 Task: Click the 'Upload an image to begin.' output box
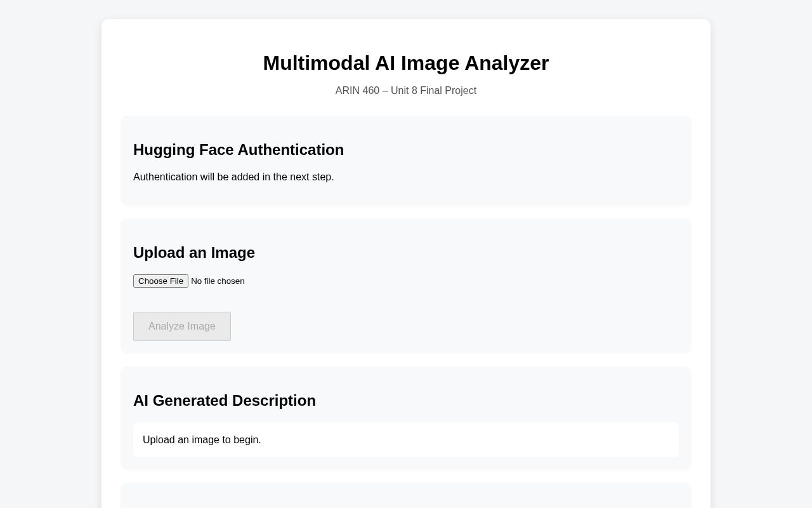pos(406,439)
